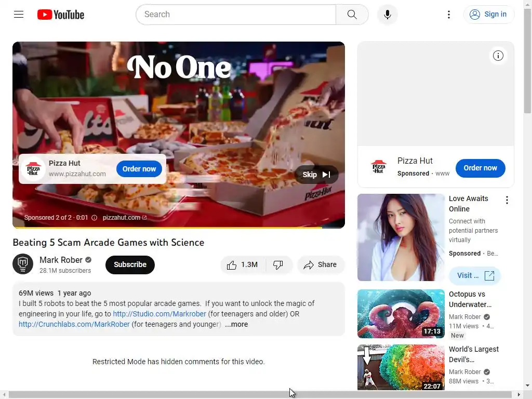Image resolution: width=532 pixels, height=399 pixels.
Task: Start voice search with microphone icon
Action: pos(388,14)
